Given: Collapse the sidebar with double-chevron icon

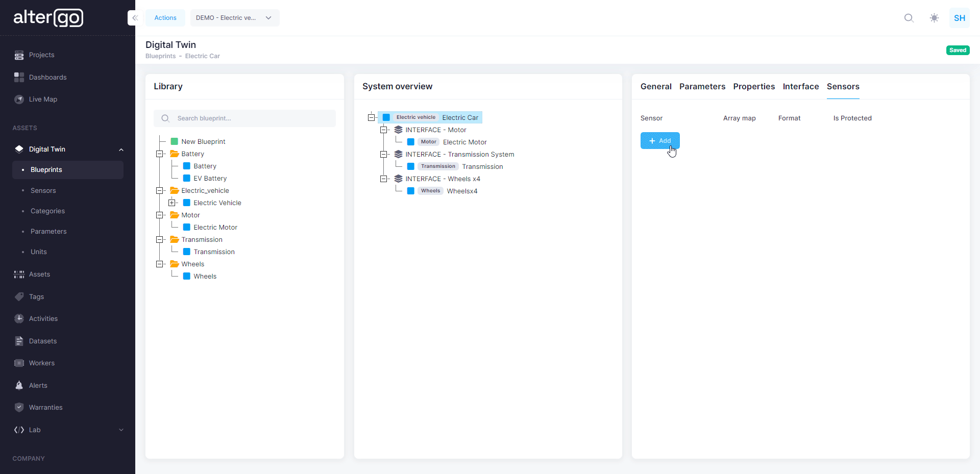Looking at the screenshot, I should [135, 18].
